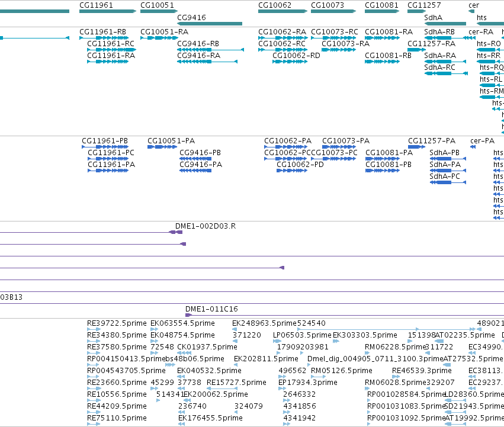Open the bs48b06.5prime EST label
This screenshot has height=427, width=504.
[x=195, y=359]
